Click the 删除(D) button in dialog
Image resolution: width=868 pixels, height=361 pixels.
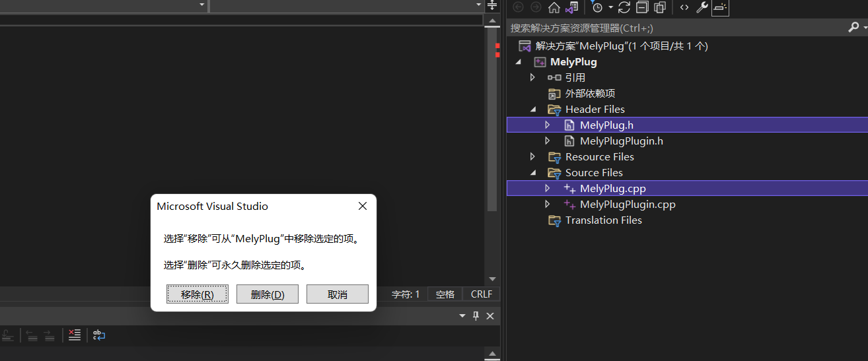(268, 294)
